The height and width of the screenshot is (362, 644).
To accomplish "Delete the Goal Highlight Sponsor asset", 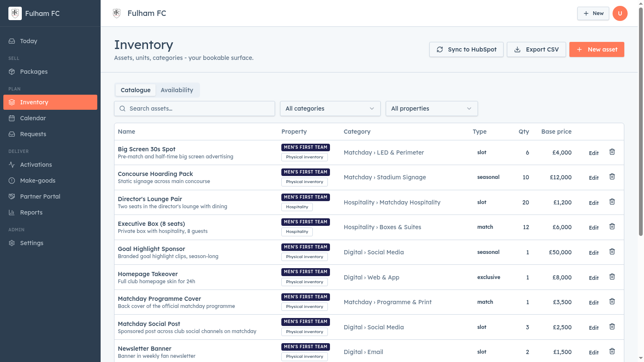I will click(x=612, y=252).
